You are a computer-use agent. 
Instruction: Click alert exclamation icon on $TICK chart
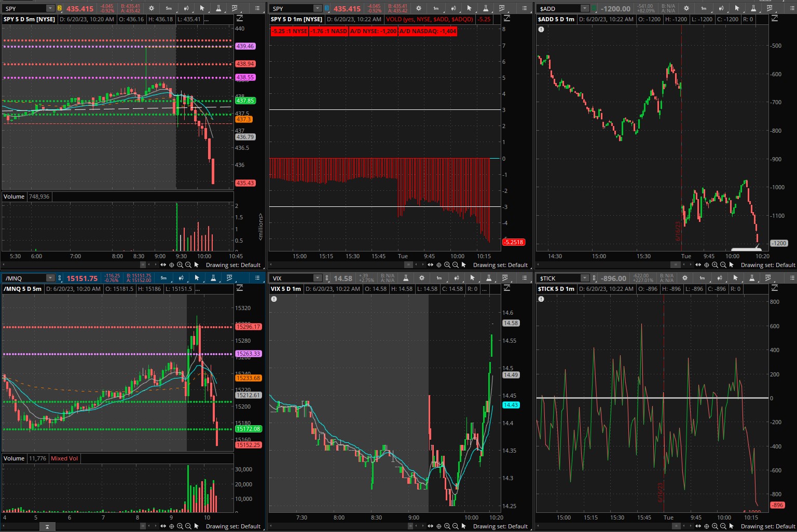541,299
